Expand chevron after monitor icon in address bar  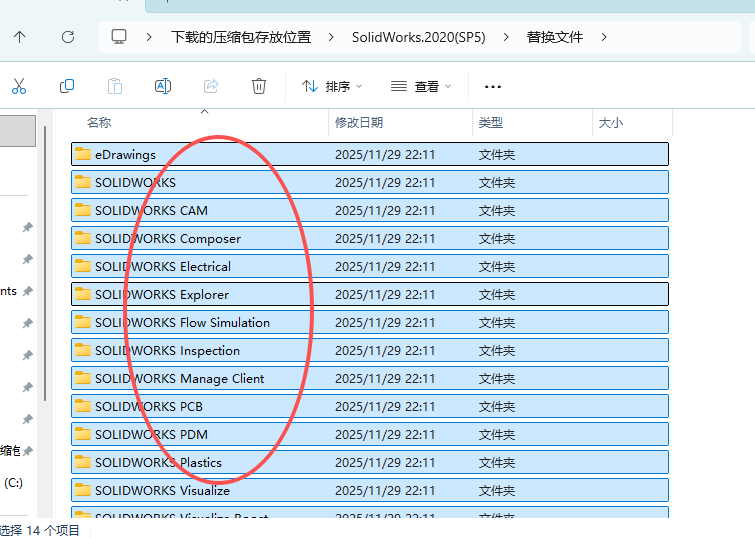[149, 37]
